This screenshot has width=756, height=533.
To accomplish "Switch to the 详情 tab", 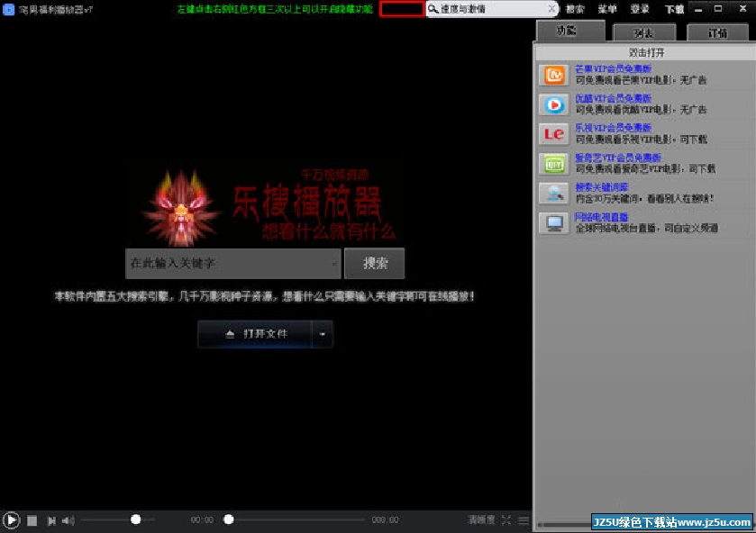I will coord(717,32).
